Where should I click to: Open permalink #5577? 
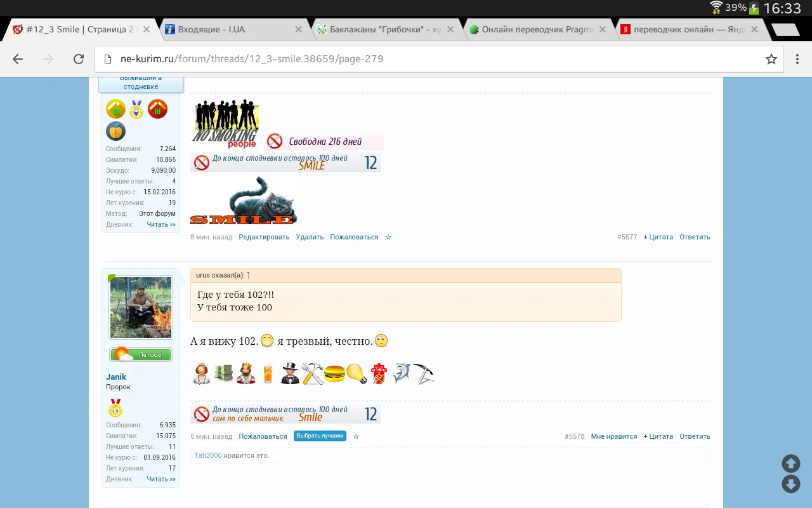[x=627, y=237]
